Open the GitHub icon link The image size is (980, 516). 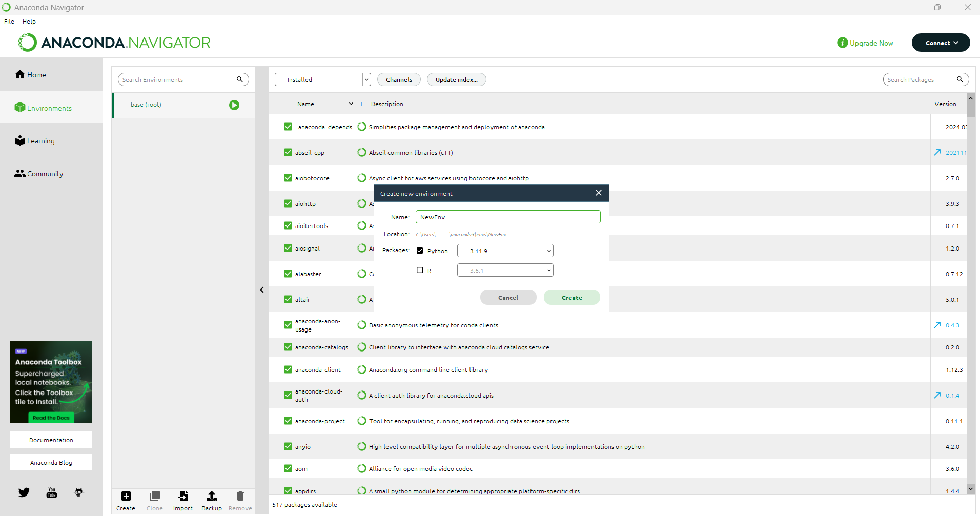pyautogui.click(x=78, y=492)
